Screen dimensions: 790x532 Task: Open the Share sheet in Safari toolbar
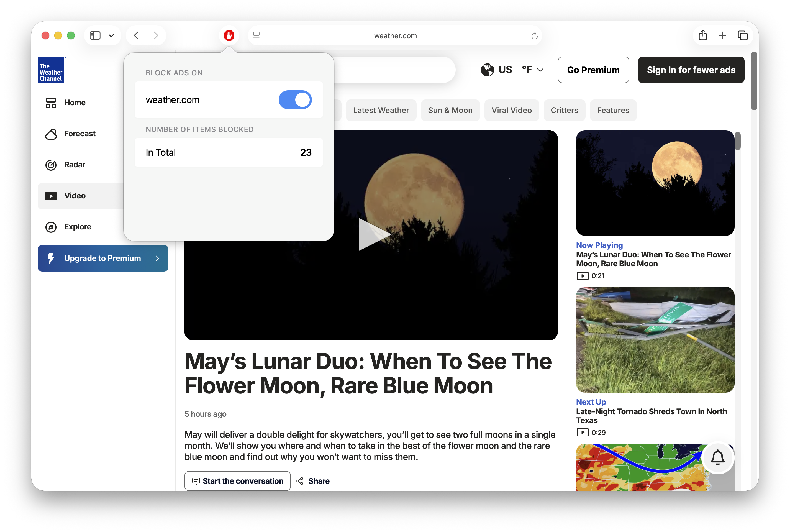703,35
